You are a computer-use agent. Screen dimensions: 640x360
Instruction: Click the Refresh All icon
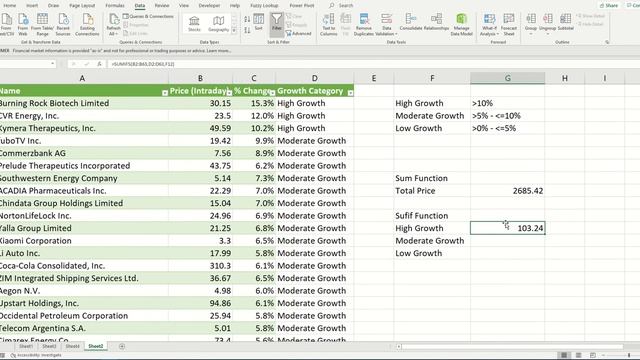click(x=113, y=24)
